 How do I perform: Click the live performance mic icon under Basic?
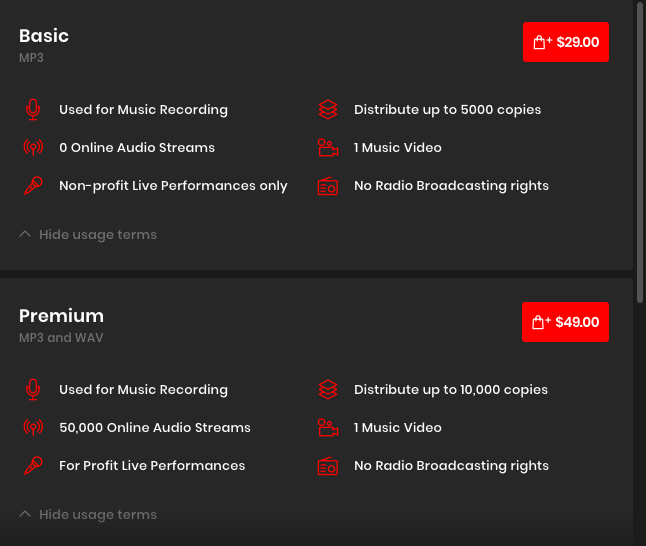33,185
